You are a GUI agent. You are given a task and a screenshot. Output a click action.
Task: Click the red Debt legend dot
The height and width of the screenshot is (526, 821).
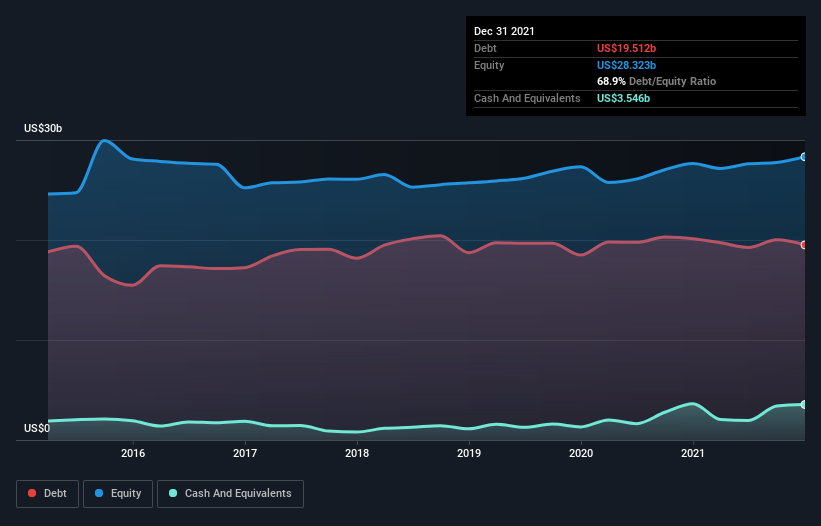pos(32,493)
